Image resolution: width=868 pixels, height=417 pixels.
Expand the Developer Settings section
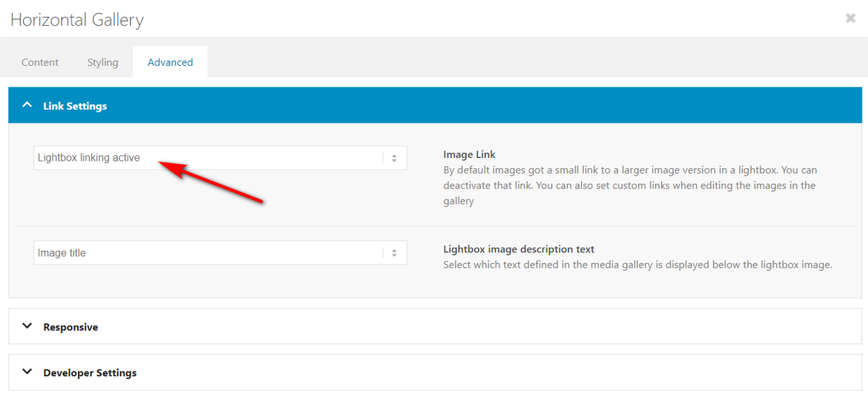click(x=434, y=372)
